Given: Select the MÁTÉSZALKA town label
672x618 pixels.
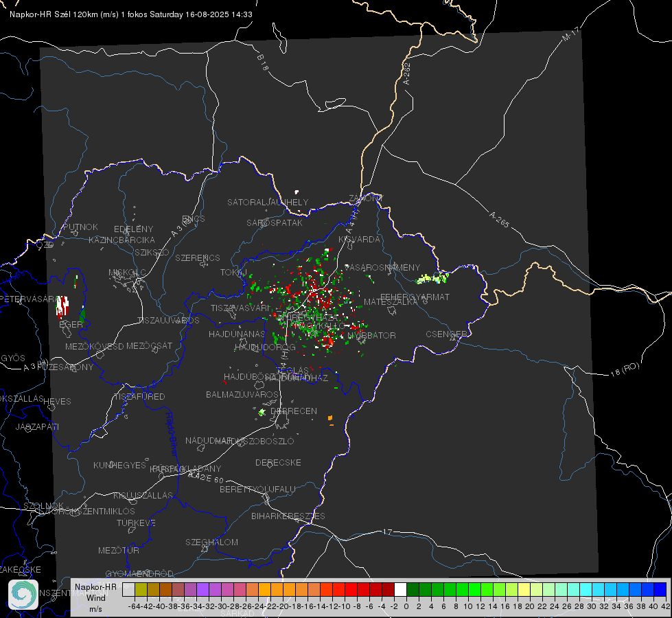Looking at the screenshot, I should coord(391,302).
